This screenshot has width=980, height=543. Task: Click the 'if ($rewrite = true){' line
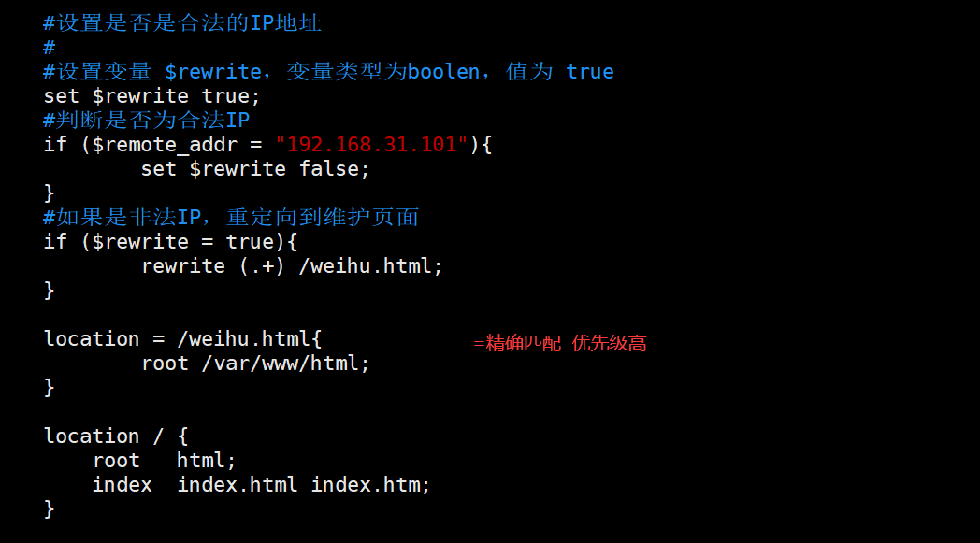coord(170,242)
